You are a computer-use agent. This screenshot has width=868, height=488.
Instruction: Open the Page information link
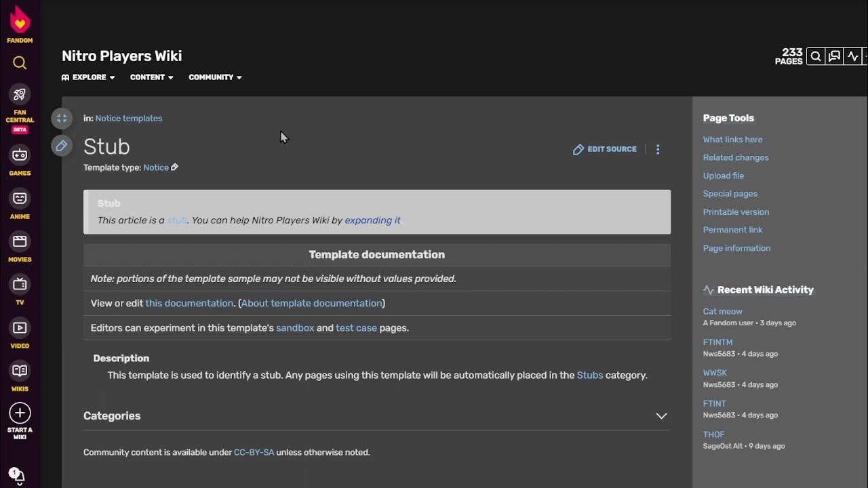point(736,249)
